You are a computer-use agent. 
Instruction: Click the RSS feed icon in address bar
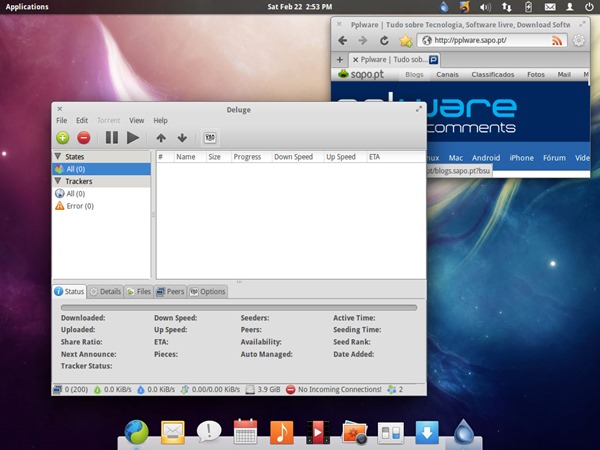point(557,40)
